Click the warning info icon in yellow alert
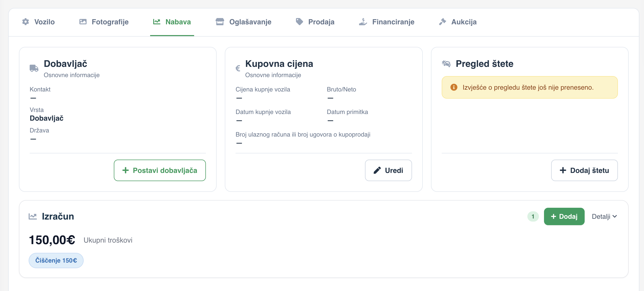The height and width of the screenshot is (291, 644). point(454,87)
